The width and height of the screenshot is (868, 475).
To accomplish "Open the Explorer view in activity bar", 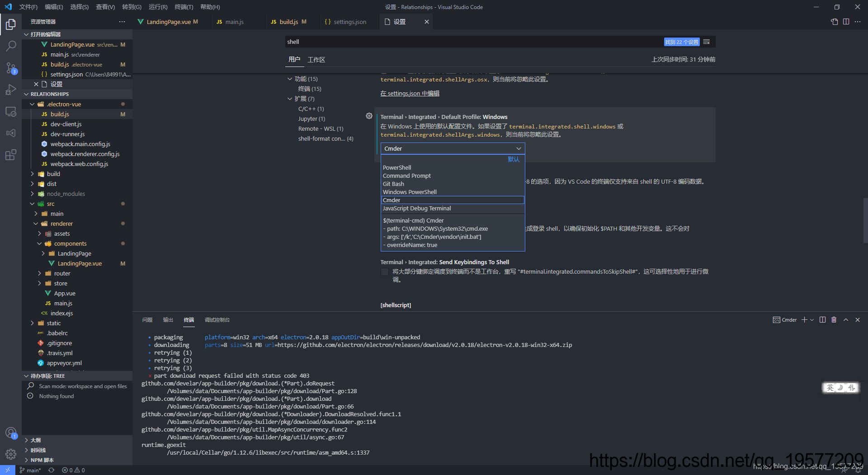I will [x=11, y=24].
